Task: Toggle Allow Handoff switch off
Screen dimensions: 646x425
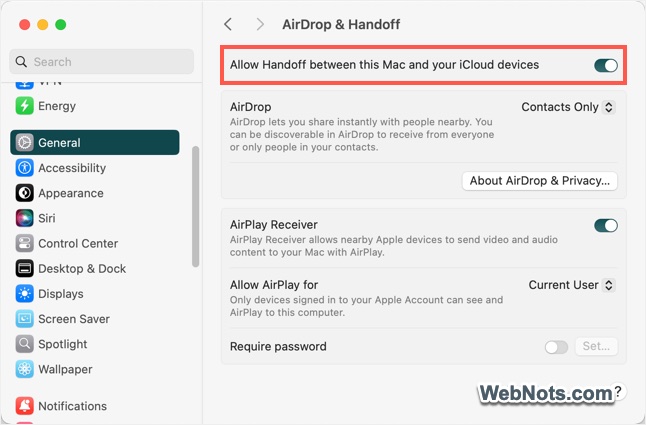Action: pyautogui.click(x=606, y=65)
